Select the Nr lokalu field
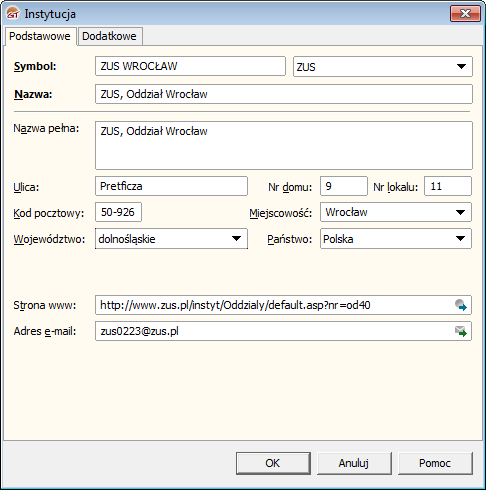486x490 pixels. click(x=448, y=186)
